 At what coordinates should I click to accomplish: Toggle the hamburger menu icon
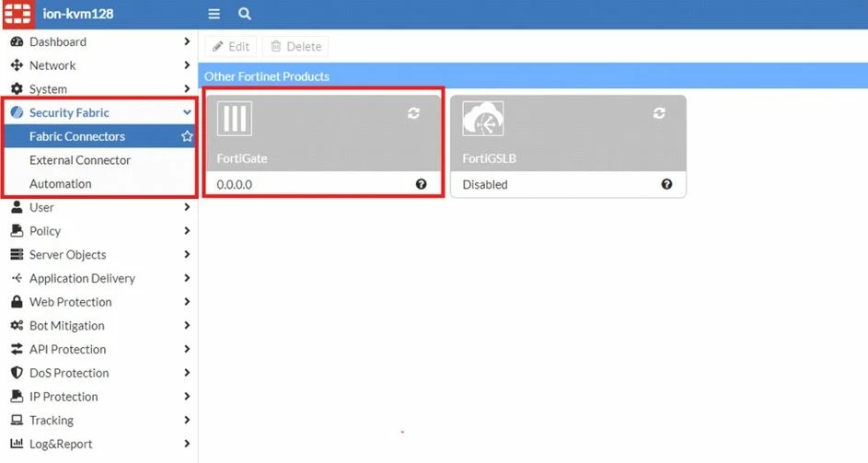(214, 14)
